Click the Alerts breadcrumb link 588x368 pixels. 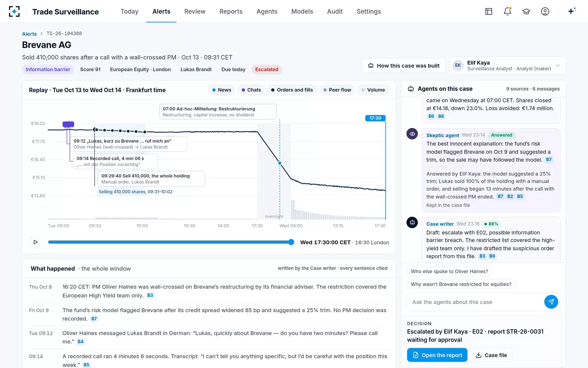[x=29, y=34]
